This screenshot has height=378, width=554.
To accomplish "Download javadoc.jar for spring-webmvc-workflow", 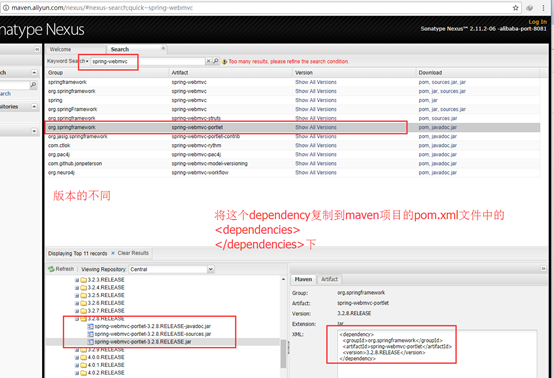I will (x=444, y=173).
